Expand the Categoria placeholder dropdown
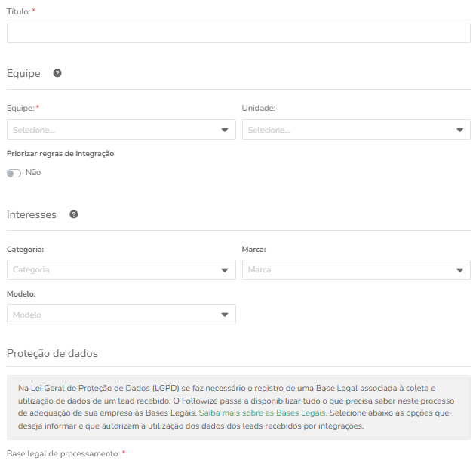The height and width of the screenshot is (464, 476). (121, 269)
